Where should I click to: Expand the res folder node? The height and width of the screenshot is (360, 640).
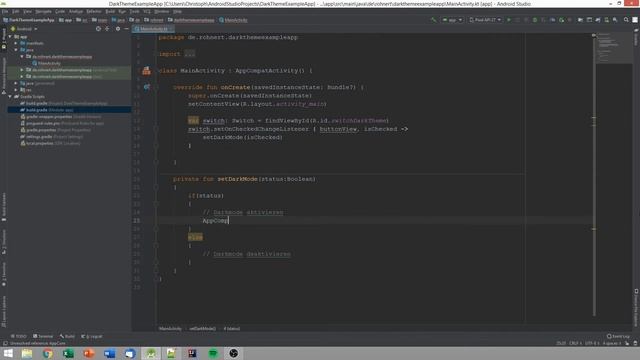pyautogui.click(x=16, y=90)
